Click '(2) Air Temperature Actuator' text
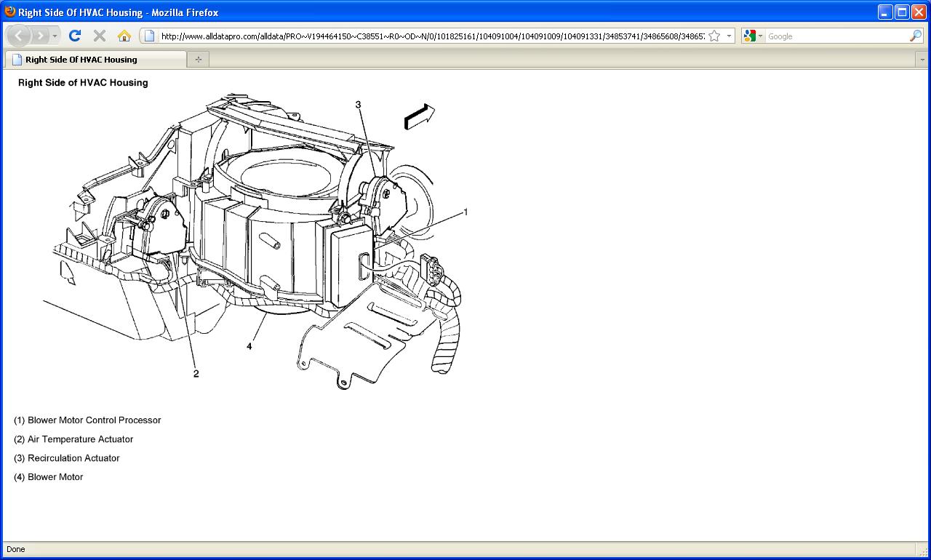This screenshot has width=931, height=560. [x=73, y=439]
